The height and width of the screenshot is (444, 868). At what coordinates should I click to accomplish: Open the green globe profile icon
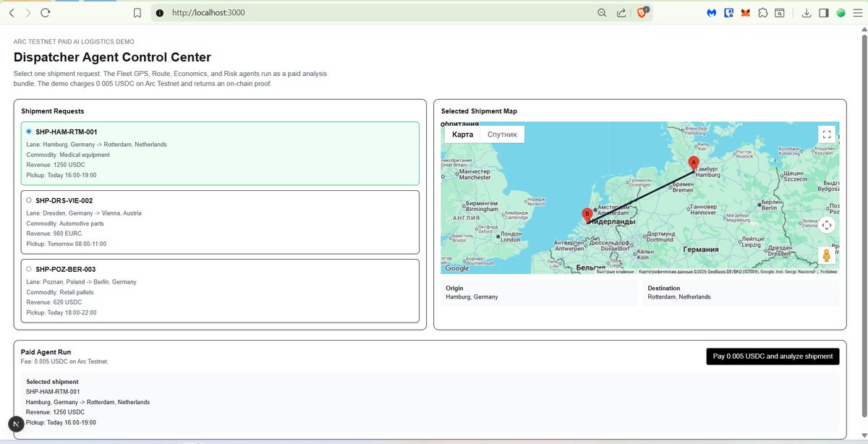(x=841, y=12)
